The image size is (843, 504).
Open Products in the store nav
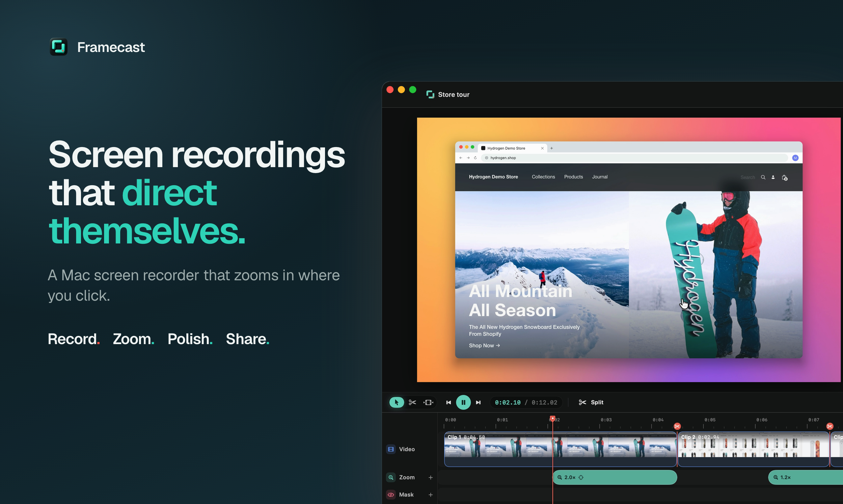(573, 177)
